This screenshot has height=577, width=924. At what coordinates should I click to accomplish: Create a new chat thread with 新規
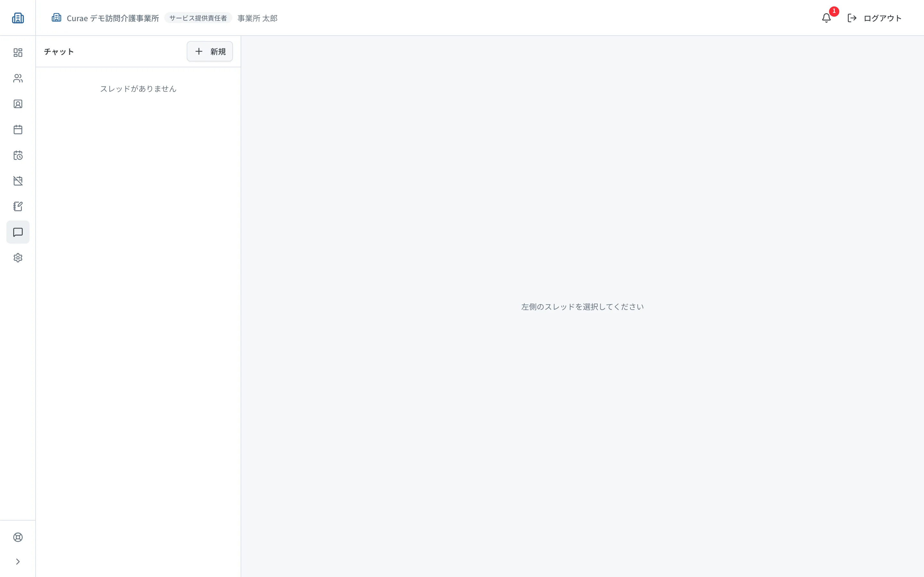tap(210, 52)
